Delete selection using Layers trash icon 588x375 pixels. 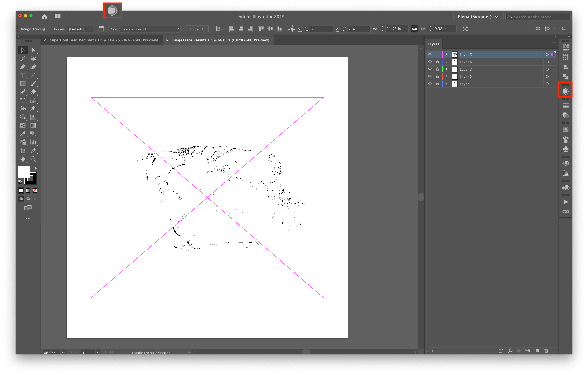[x=546, y=351]
